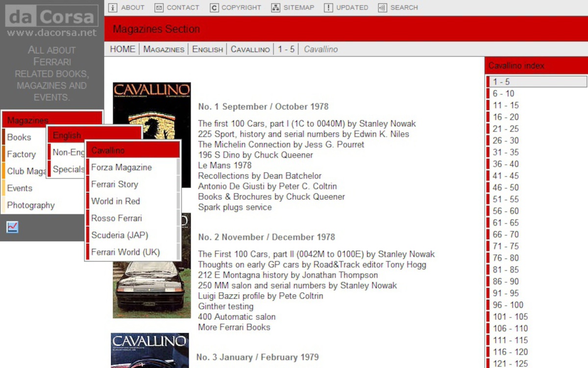Jump to issues 81 - 85 in index
This screenshot has width=588, height=368.
click(537, 270)
